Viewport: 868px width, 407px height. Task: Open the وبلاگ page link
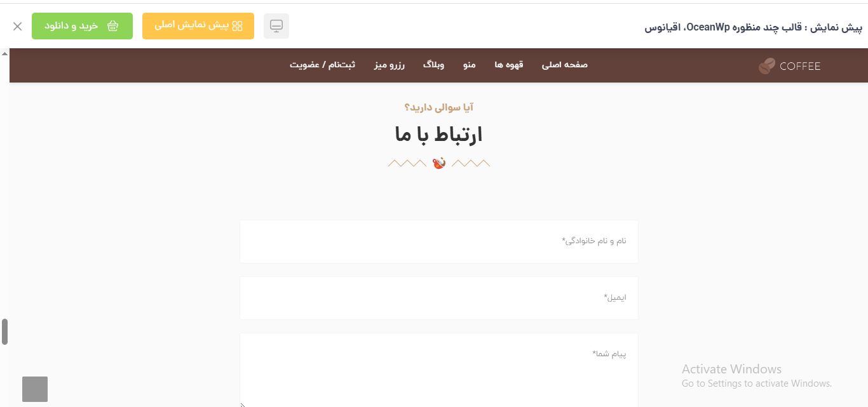pos(433,65)
